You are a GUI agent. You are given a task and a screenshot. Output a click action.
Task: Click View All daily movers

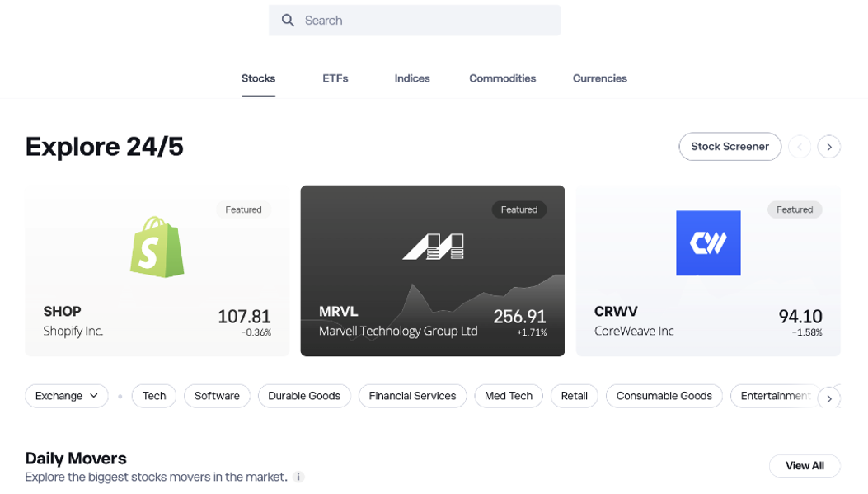[x=805, y=466]
